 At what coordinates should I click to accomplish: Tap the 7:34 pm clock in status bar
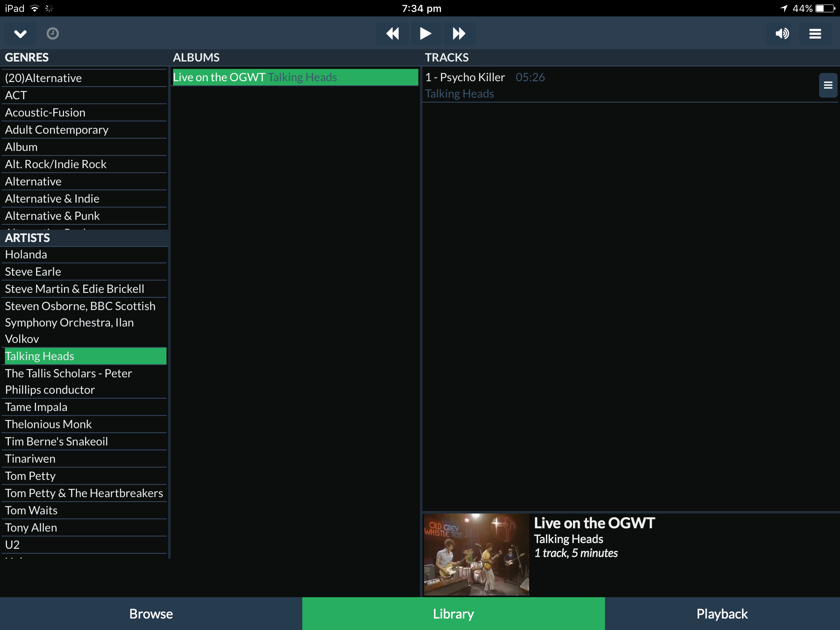[x=421, y=8]
